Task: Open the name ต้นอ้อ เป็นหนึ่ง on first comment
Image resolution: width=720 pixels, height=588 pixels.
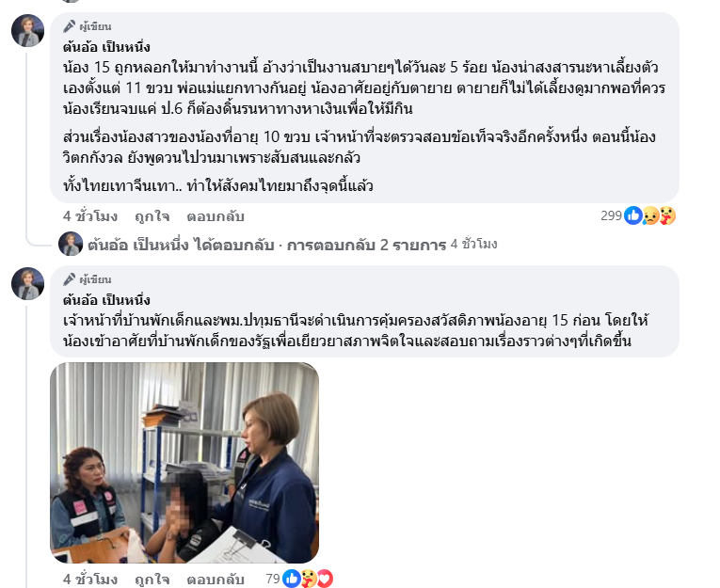Action: [x=106, y=47]
